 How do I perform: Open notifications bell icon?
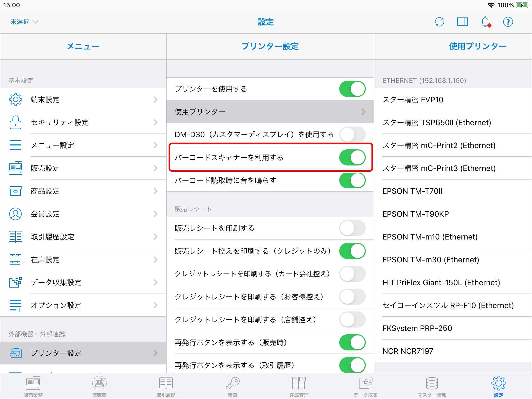(x=486, y=22)
